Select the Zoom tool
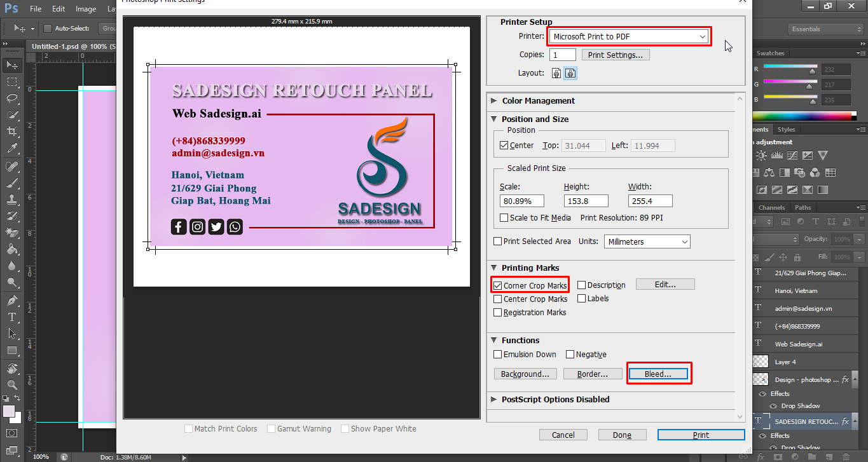The image size is (868, 462). (12, 385)
